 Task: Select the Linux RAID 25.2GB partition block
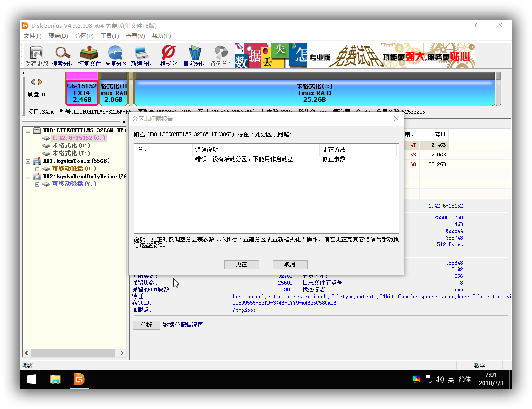coord(314,89)
